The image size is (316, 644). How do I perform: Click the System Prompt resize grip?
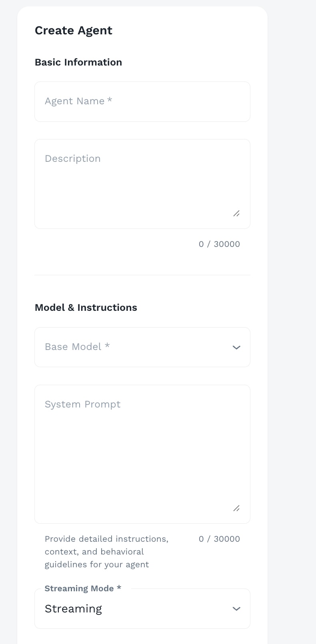236,508
